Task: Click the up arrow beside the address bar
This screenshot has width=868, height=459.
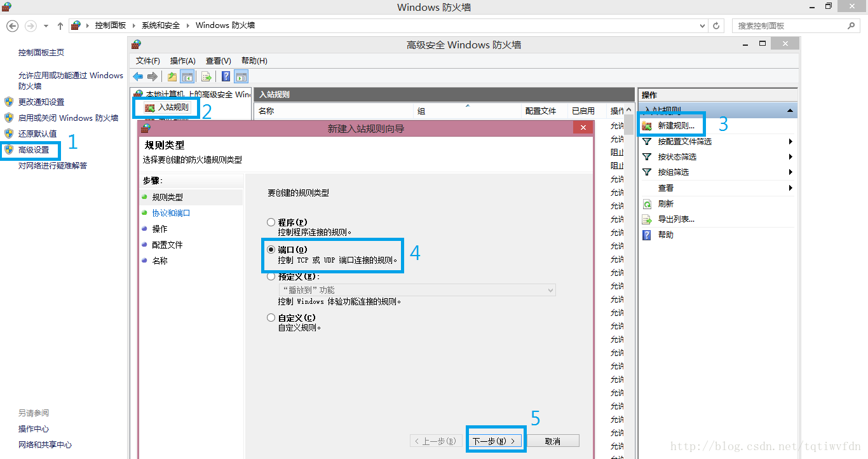Action: [60, 25]
